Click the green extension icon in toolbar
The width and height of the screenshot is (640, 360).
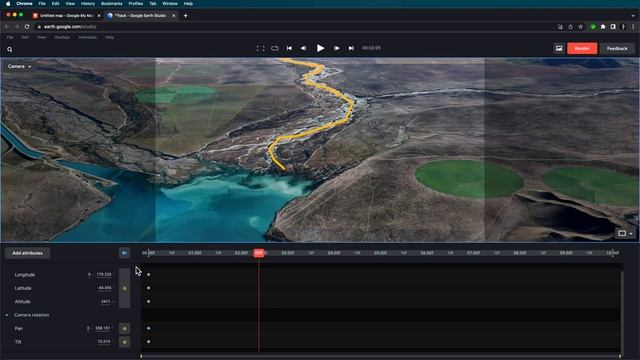[593, 27]
